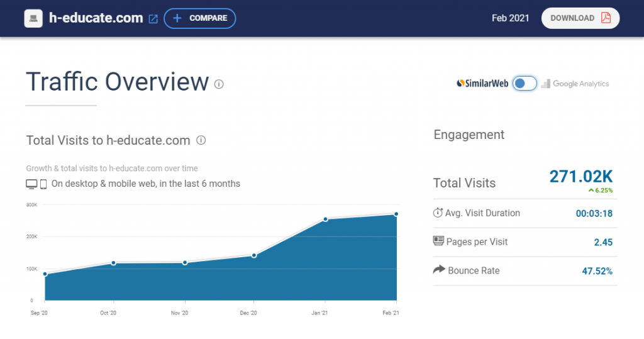Click the COMPARE button
Image resolution: width=644 pixels, height=339 pixels.
coord(200,18)
